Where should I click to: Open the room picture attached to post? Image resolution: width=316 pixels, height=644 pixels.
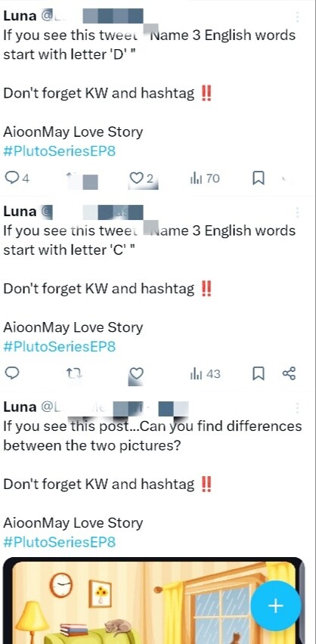[x=154, y=600]
